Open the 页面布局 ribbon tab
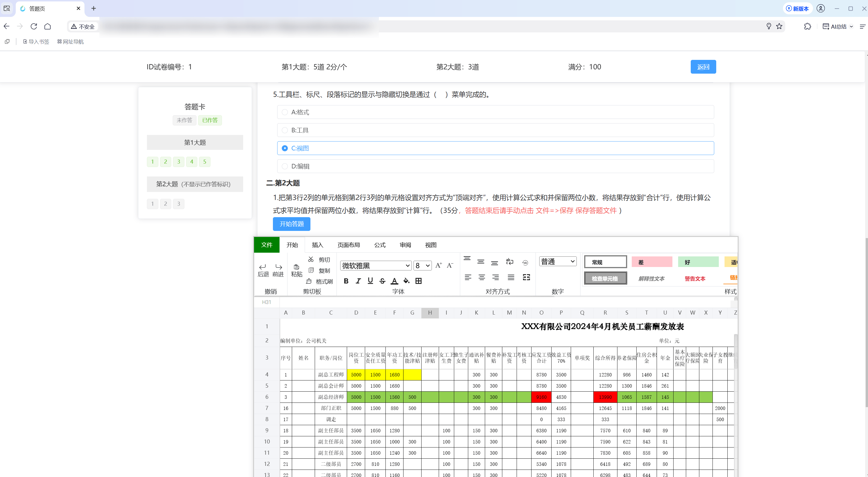This screenshot has width=868, height=477. click(x=349, y=245)
